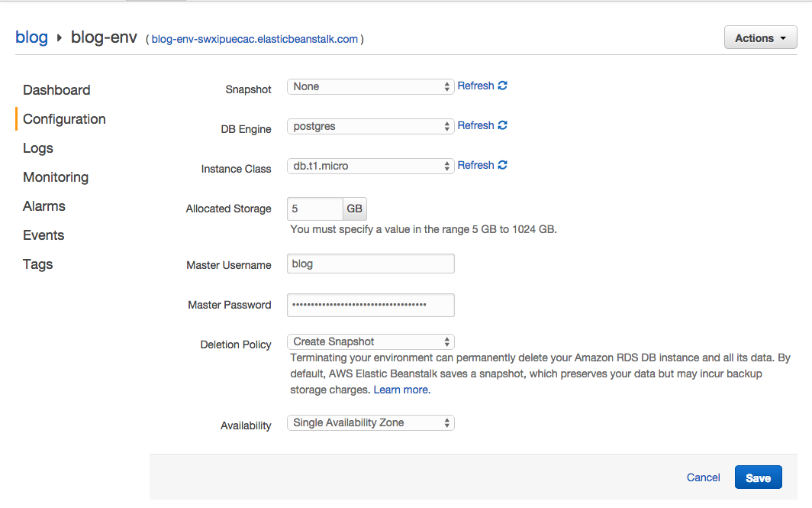
Task: Open the blog-env elasticbeanstalk.com URL link
Action: (254, 39)
